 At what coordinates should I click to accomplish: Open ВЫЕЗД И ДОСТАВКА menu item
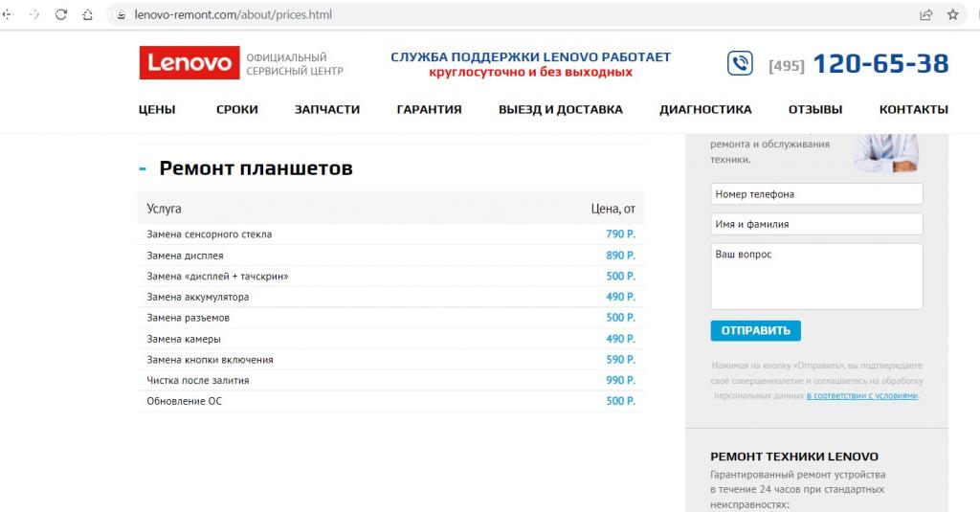point(561,109)
